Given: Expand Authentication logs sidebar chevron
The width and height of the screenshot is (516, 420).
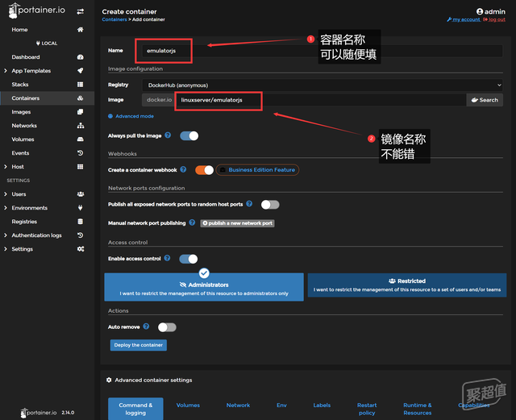Looking at the screenshot, I should 6,235.
